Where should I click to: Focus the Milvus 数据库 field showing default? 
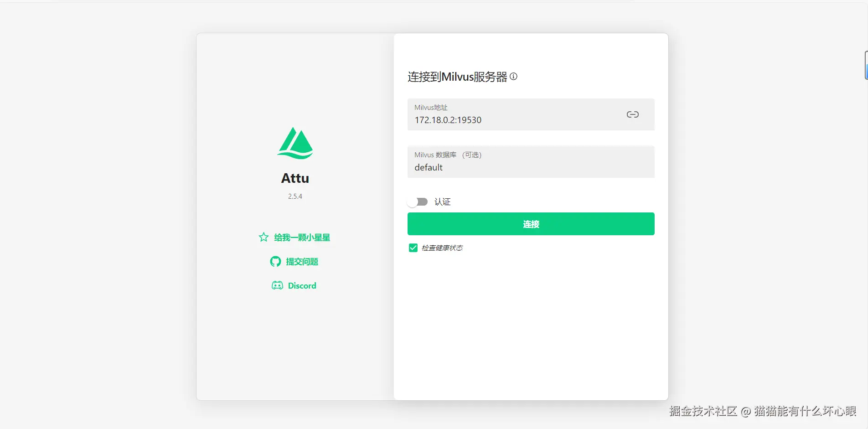point(531,162)
